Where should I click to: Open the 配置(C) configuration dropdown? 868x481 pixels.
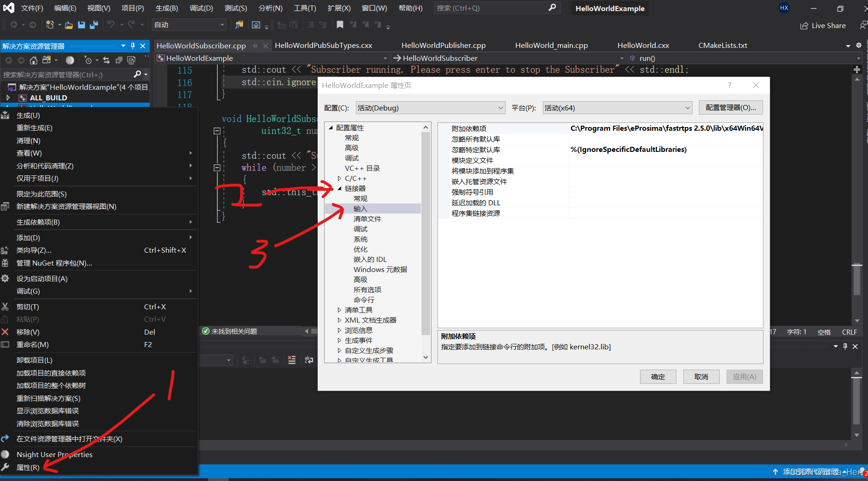431,108
